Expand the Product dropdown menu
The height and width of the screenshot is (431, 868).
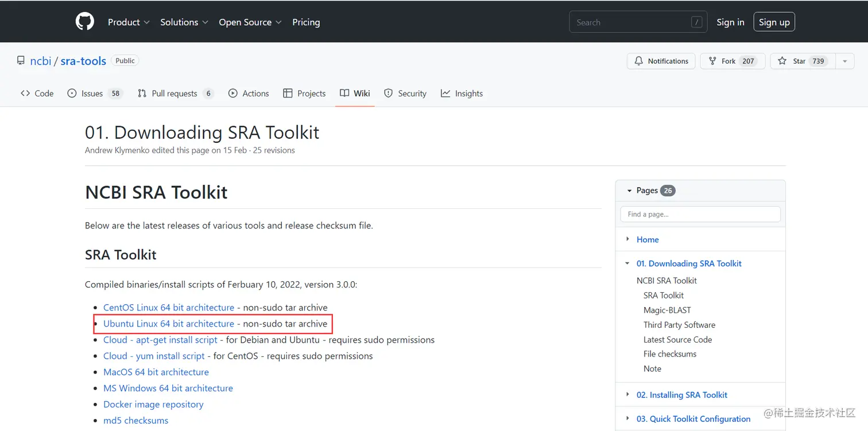click(129, 22)
